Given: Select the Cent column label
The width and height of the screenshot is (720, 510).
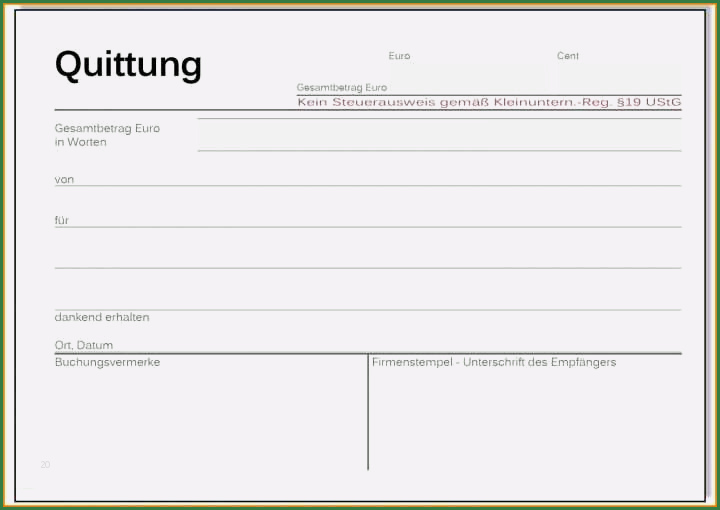Looking at the screenshot, I should point(567,56).
